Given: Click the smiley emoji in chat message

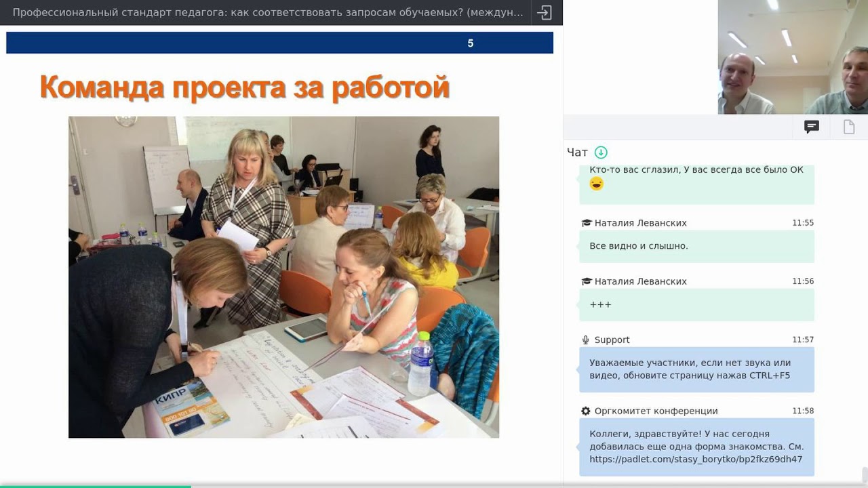Looking at the screenshot, I should click(x=597, y=184).
